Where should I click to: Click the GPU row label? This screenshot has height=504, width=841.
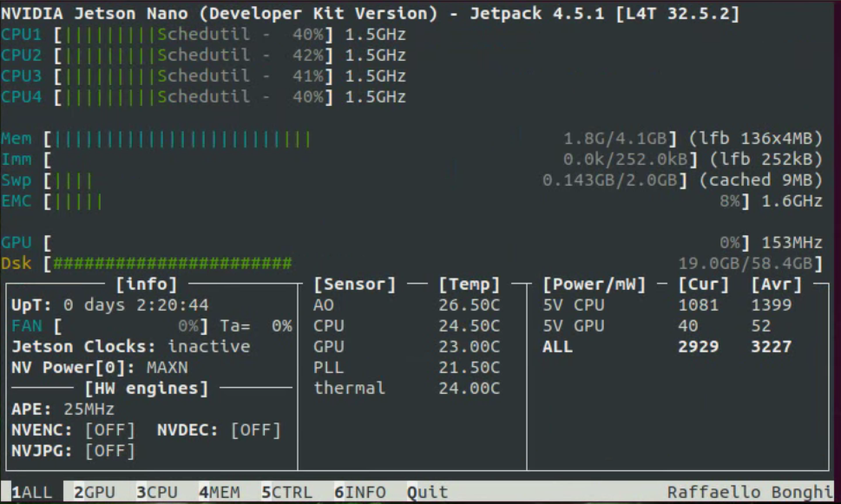click(x=16, y=243)
